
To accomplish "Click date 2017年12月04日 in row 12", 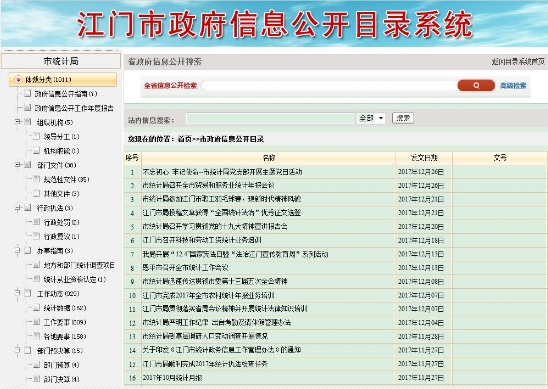I will click(421, 323).
